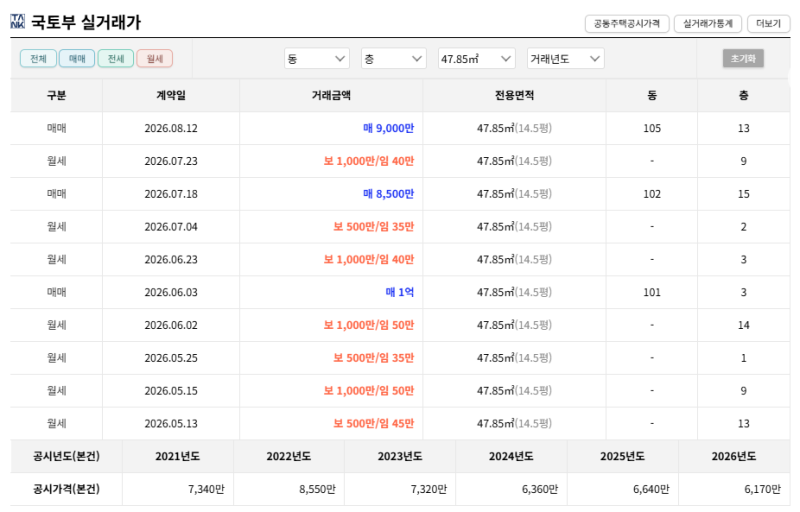This screenshot has height=512, width=800.
Task: Click the 2022년도 header cell
Action: pos(289,456)
